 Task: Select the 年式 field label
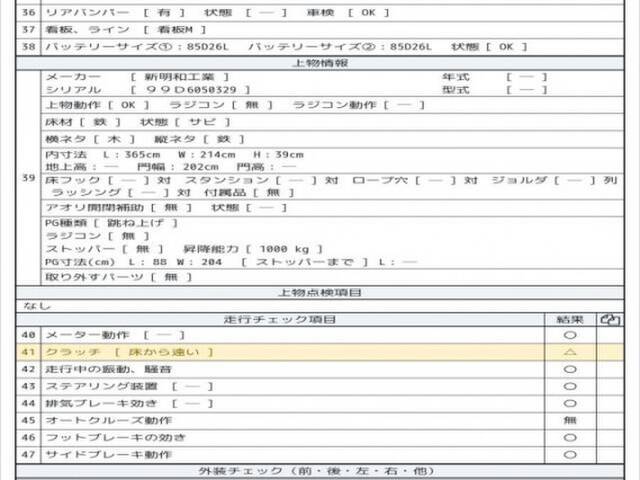456,77
